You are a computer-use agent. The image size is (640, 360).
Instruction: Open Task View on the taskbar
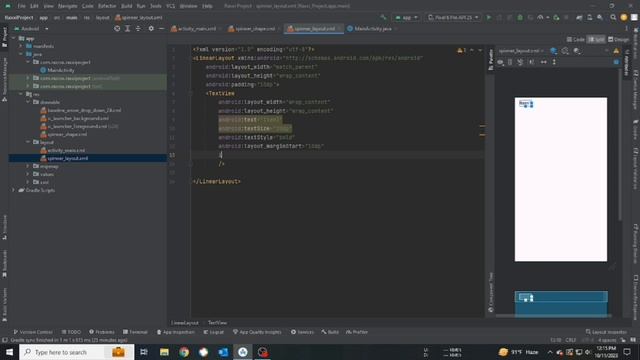[144, 352]
